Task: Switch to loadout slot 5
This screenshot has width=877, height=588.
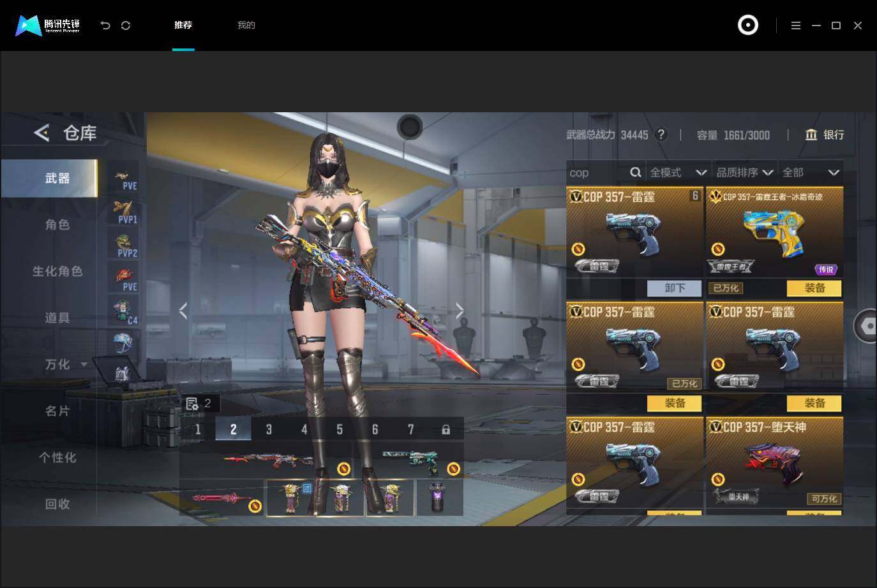Action: pos(340,429)
